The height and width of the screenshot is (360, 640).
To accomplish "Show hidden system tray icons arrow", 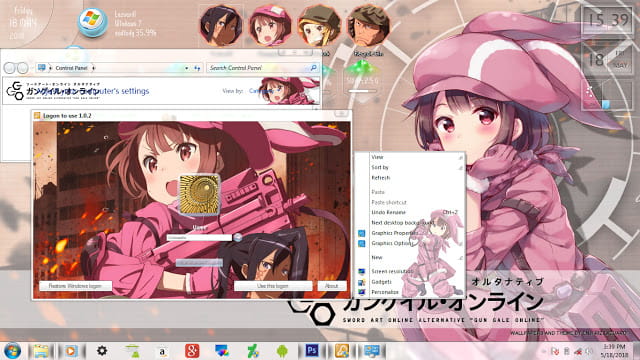I will [x=543, y=351].
